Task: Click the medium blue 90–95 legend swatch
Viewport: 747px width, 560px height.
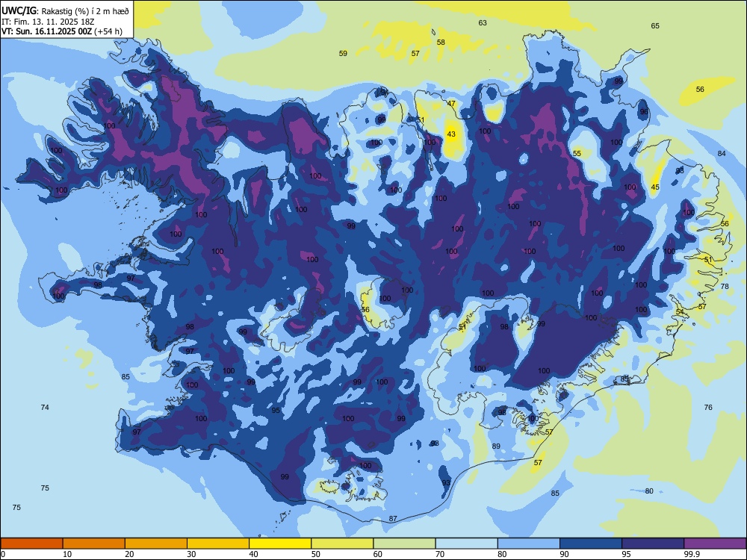Action: click(591, 544)
